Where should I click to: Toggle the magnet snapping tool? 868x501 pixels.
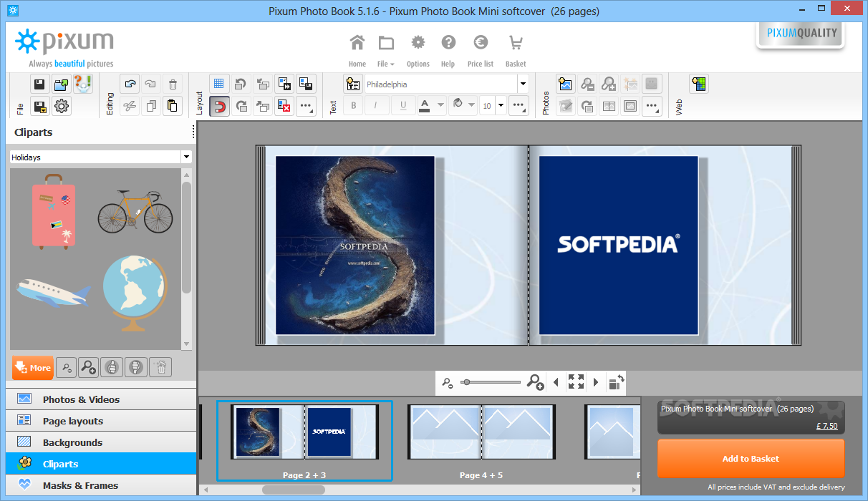pos(220,107)
